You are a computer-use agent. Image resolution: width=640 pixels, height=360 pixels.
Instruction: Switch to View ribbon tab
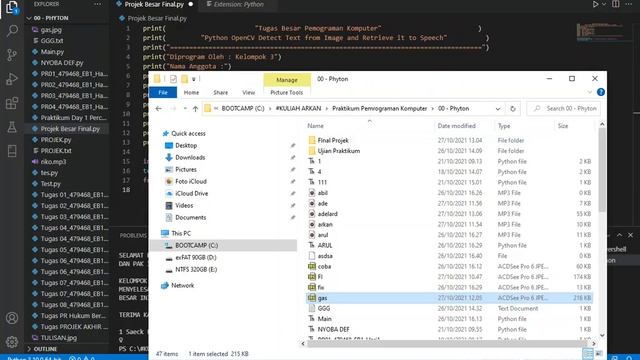(249, 93)
